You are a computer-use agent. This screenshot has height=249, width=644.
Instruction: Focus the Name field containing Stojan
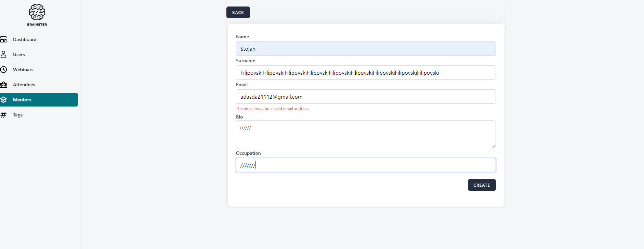click(366, 49)
